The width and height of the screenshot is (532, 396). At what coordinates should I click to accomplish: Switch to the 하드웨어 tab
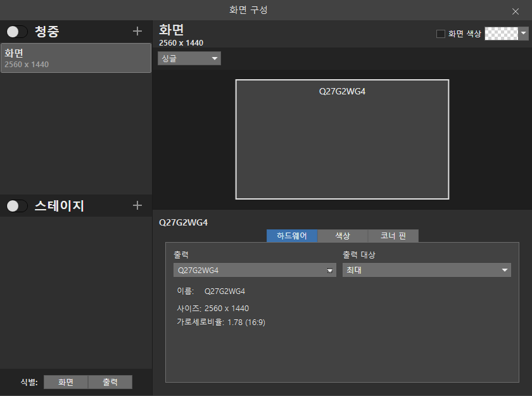click(292, 236)
